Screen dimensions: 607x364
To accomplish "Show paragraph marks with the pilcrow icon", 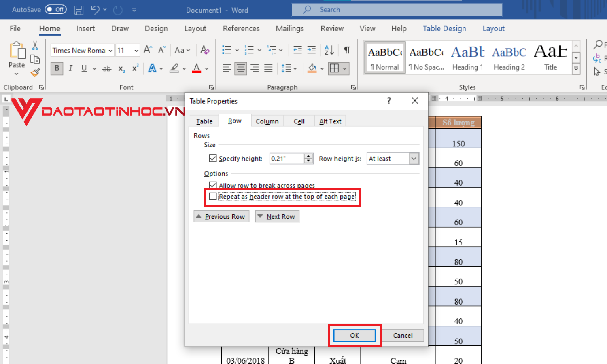I will tap(347, 50).
